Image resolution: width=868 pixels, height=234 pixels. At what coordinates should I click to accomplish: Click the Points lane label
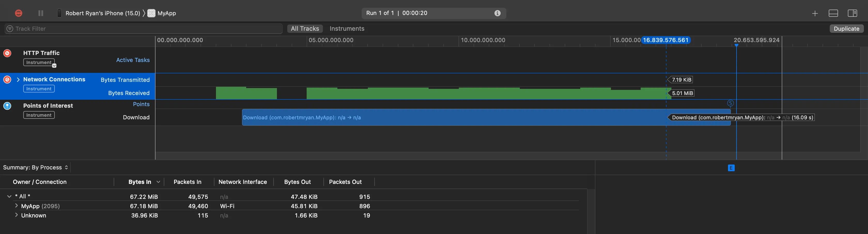(141, 104)
